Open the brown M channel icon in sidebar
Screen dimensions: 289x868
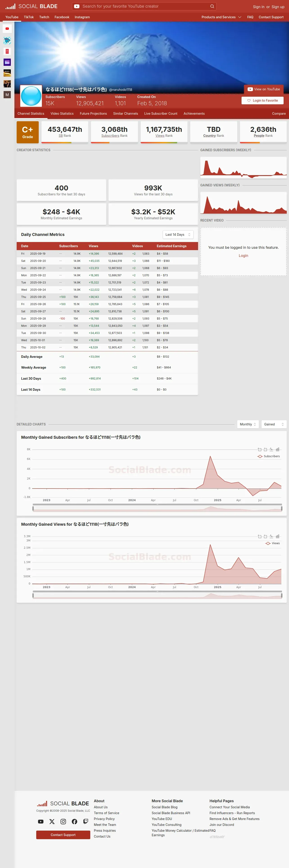(x=7, y=95)
